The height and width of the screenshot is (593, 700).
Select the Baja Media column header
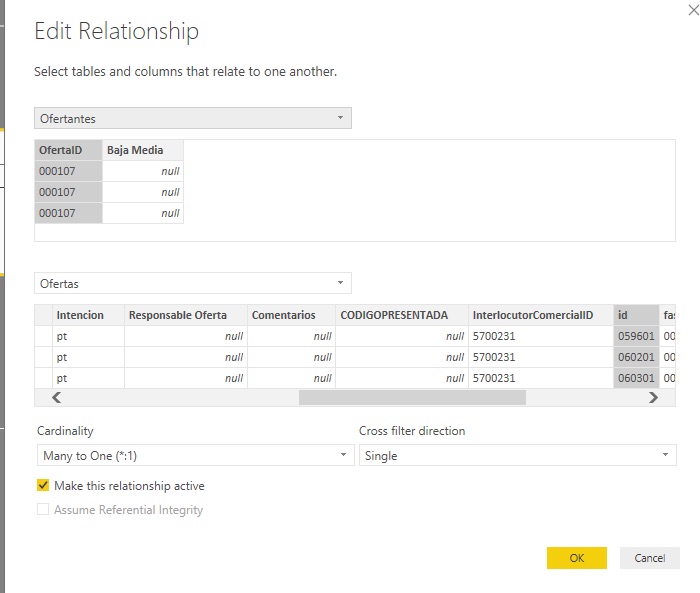143,150
